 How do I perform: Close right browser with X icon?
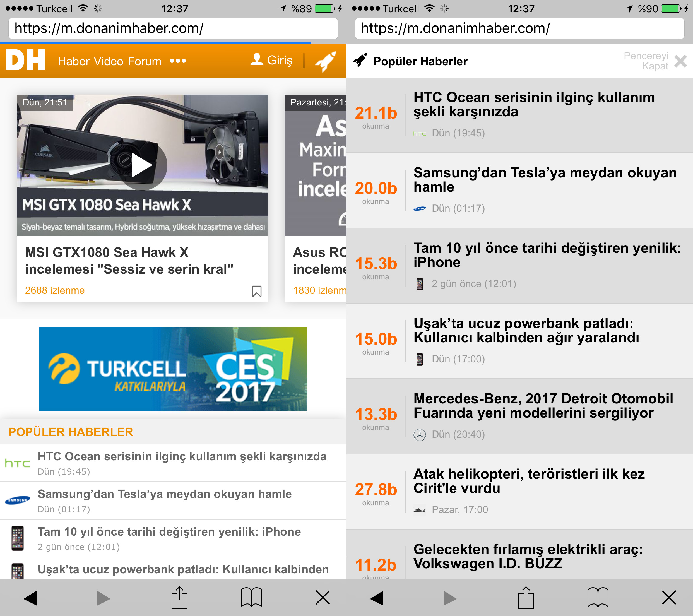[x=669, y=598]
